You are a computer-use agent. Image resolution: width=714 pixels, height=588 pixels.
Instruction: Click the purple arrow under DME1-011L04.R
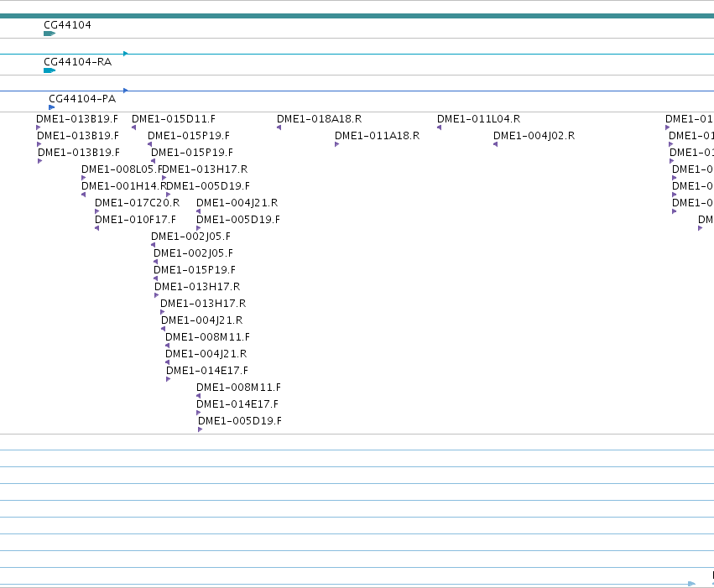[440, 127]
